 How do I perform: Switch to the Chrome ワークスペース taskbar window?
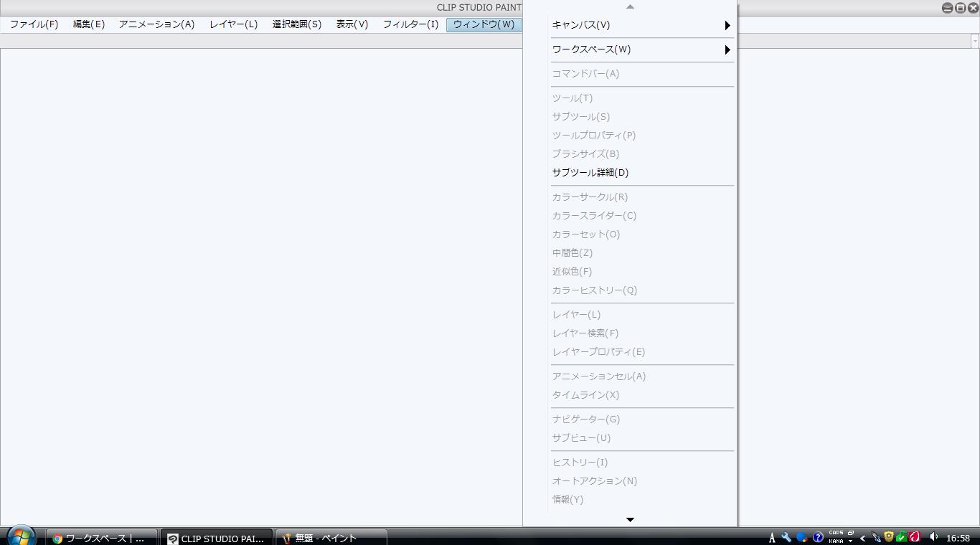coord(102,538)
